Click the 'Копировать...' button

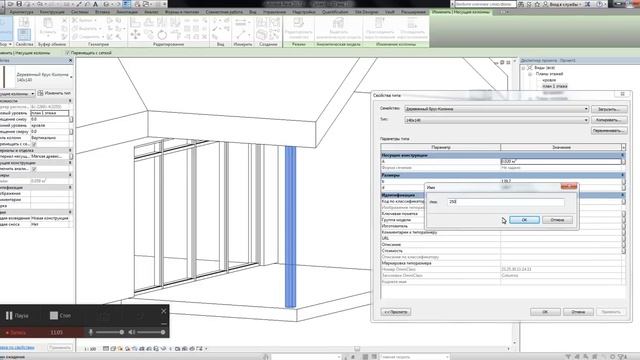pyautogui.click(x=609, y=120)
